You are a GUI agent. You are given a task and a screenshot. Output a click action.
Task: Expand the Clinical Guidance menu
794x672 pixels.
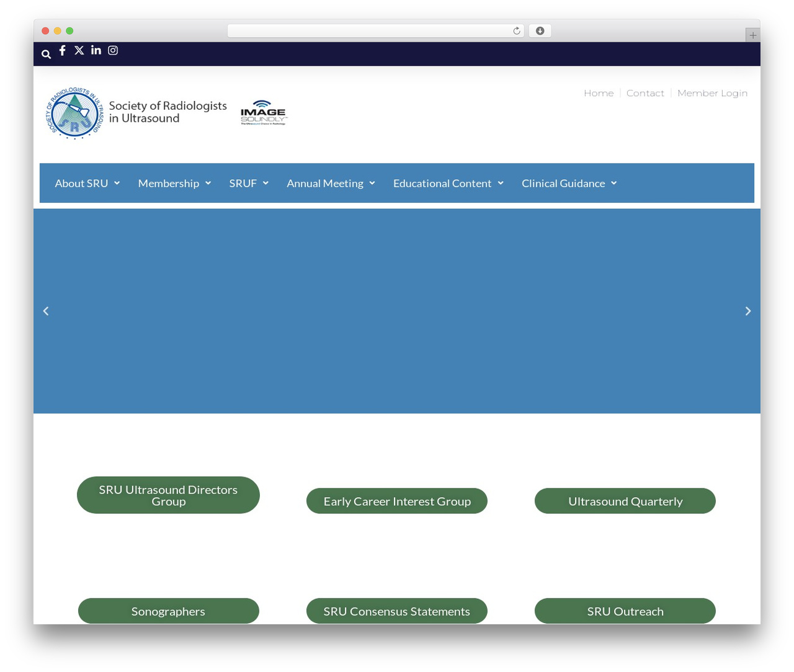[569, 183]
